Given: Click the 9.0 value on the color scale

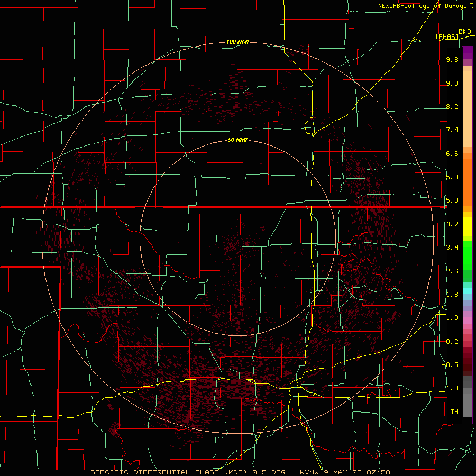Looking at the screenshot, I should pos(452,83).
